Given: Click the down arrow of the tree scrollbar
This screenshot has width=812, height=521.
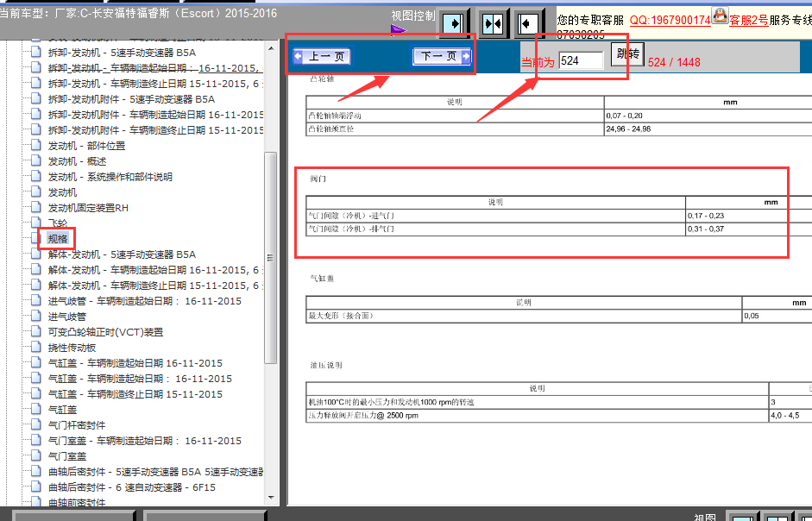Looking at the screenshot, I should 271,498.
